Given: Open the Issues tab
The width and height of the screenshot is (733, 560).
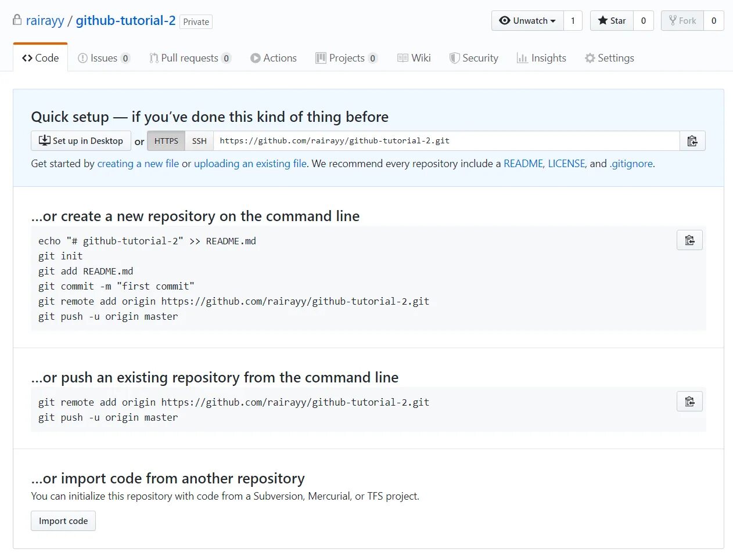Looking at the screenshot, I should coord(104,58).
